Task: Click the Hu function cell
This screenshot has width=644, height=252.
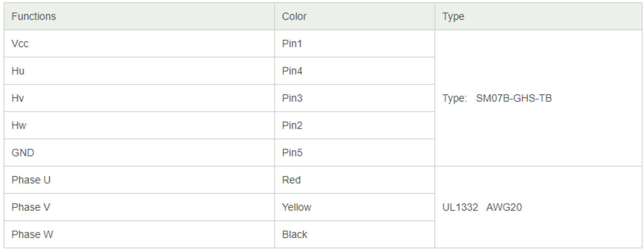Action: [x=18, y=71]
